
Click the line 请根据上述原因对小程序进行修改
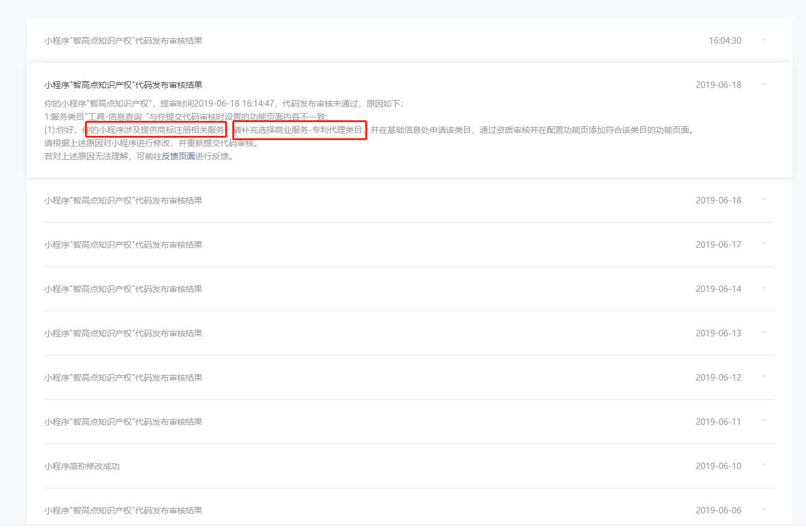(x=151, y=143)
